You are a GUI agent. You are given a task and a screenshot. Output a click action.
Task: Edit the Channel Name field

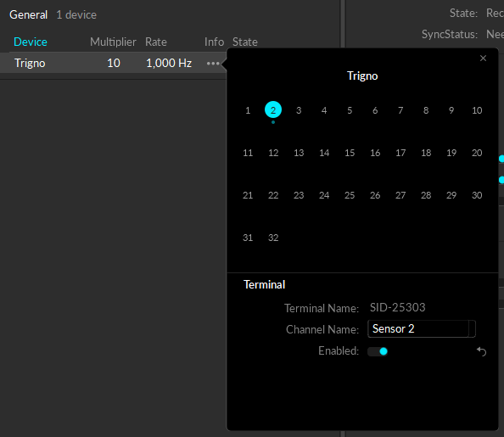pyautogui.click(x=422, y=329)
